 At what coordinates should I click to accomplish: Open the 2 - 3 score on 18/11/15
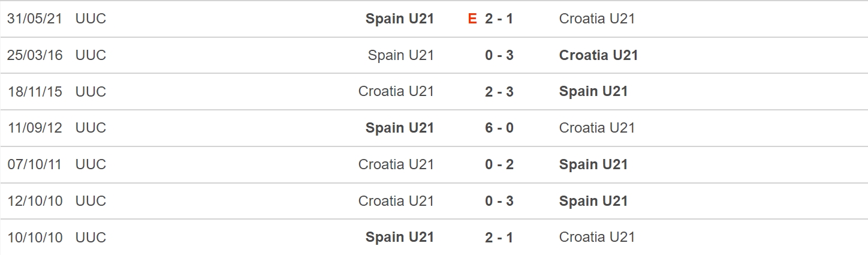pyautogui.click(x=499, y=91)
